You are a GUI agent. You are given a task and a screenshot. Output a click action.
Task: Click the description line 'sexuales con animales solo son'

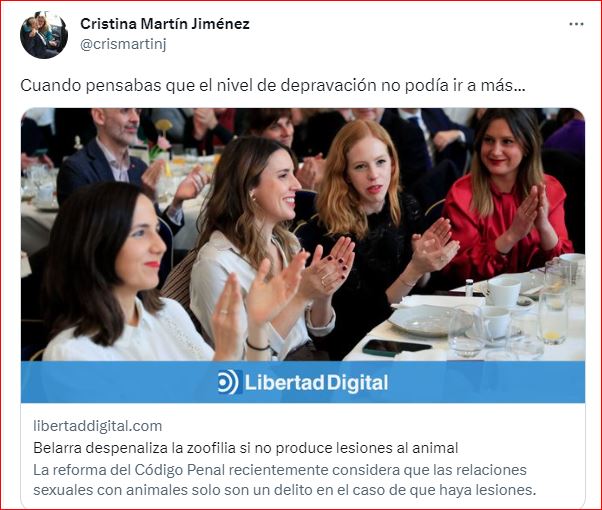click(284, 490)
